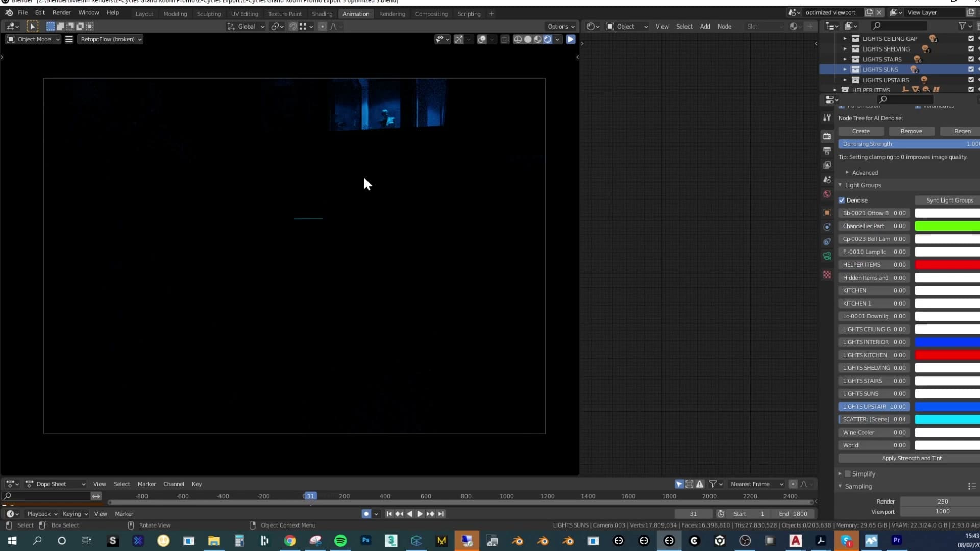This screenshot has width=980, height=551.
Task: Open the Texture properties checker icon
Action: [827, 275]
